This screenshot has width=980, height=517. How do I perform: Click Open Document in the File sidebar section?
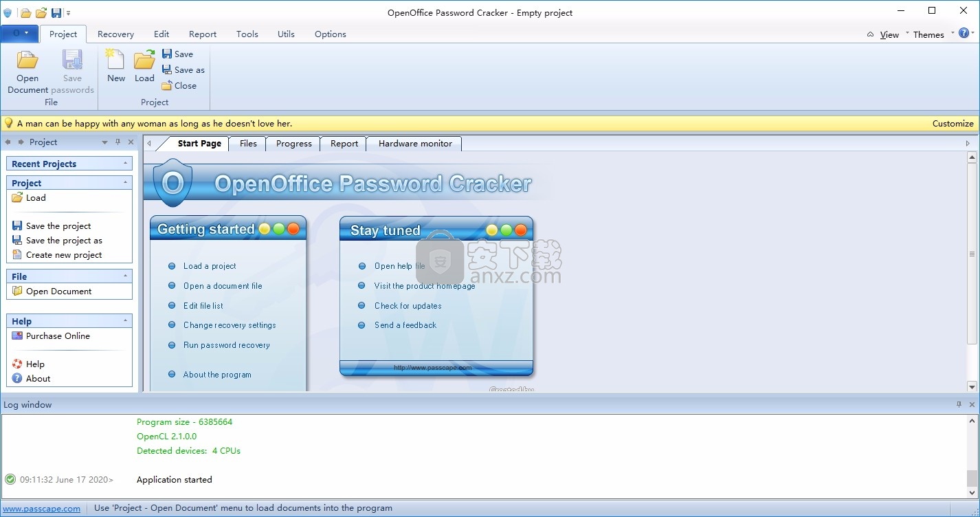pyautogui.click(x=52, y=291)
